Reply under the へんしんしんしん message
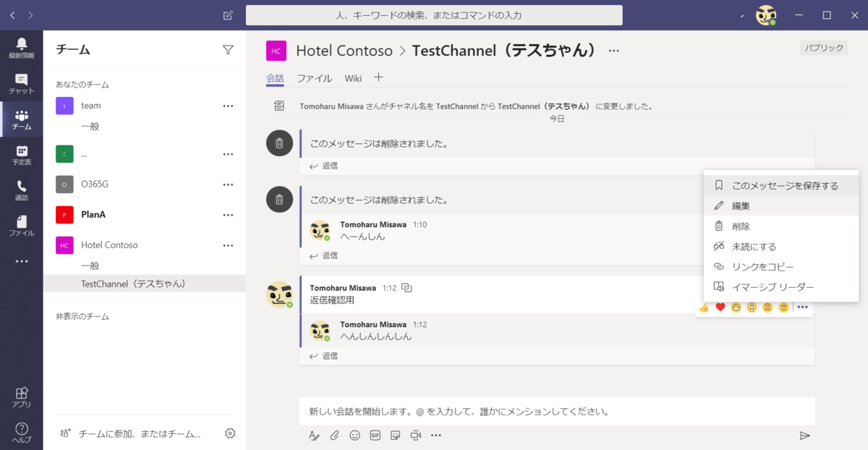The height and width of the screenshot is (450, 868). pos(323,356)
